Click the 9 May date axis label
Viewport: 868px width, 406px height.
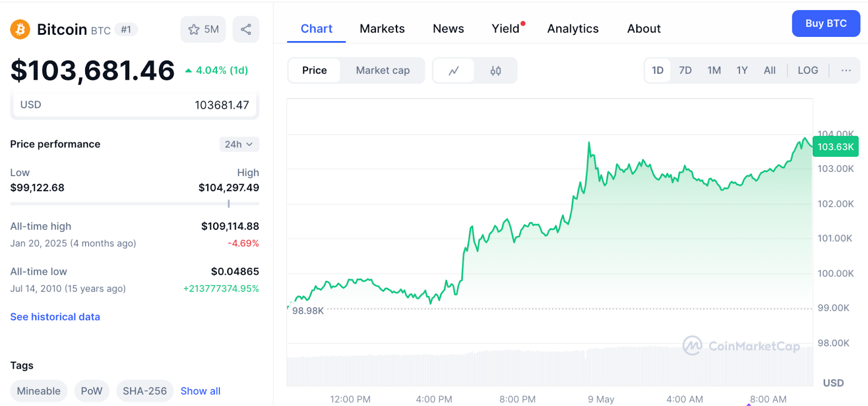(x=601, y=399)
